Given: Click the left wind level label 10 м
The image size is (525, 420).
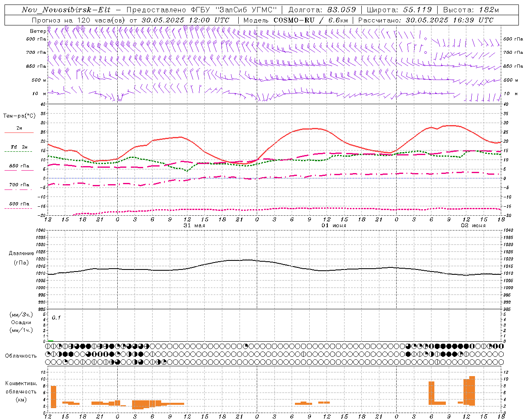Looking at the screenshot, I should coord(39,94).
